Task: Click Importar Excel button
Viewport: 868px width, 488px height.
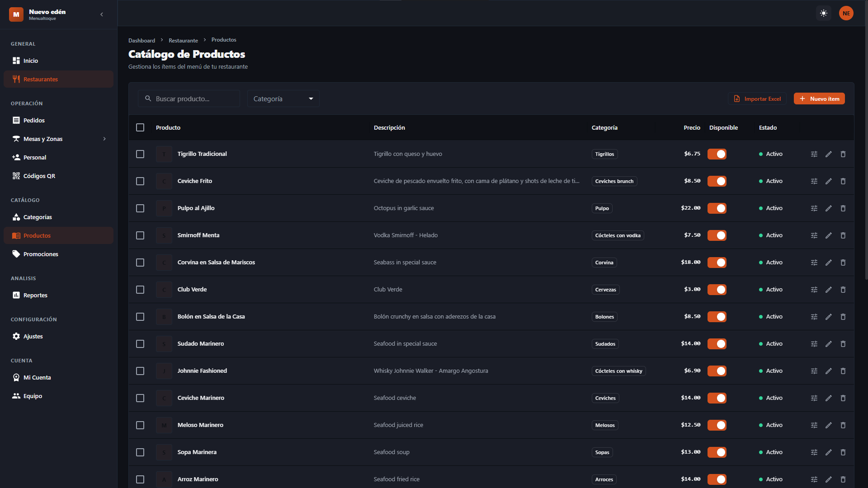Action: click(x=757, y=99)
